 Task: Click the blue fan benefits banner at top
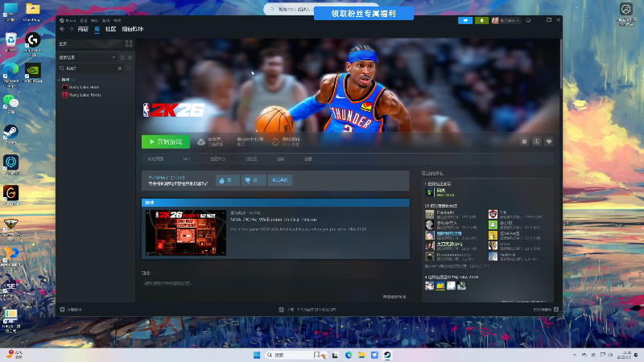tap(364, 14)
